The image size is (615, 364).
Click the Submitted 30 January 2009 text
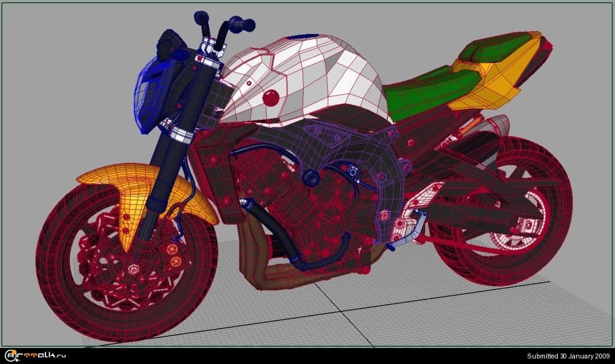(x=568, y=356)
